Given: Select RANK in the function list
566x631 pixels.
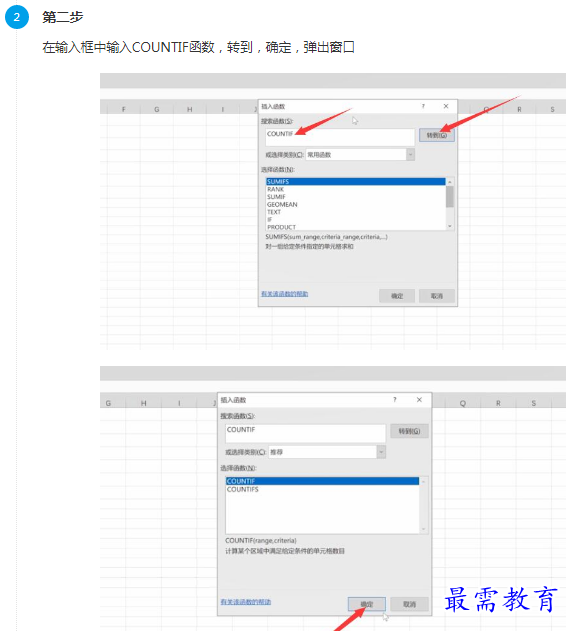Looking at the screenshot, I should point(355,189).
